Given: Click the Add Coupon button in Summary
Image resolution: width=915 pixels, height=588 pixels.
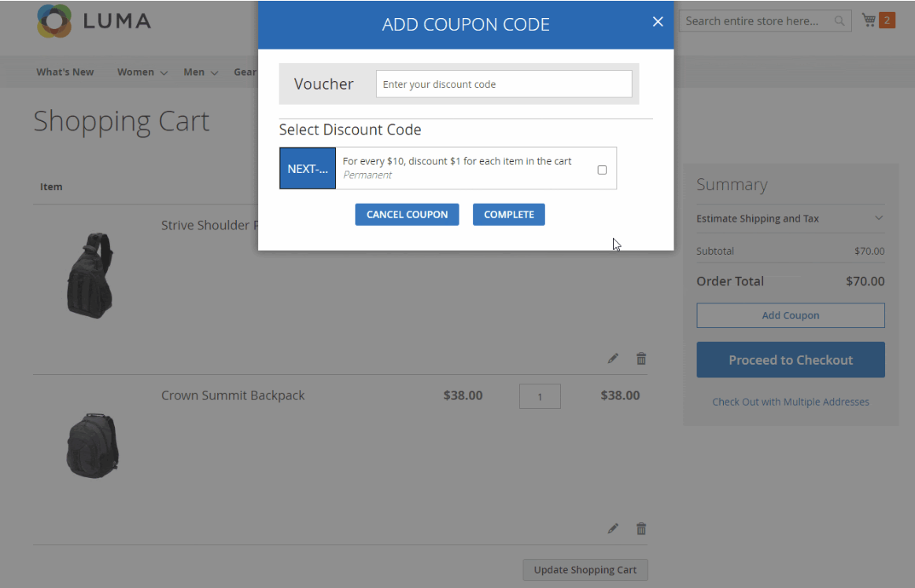Looking at the screenshot, I should (791, 315).
